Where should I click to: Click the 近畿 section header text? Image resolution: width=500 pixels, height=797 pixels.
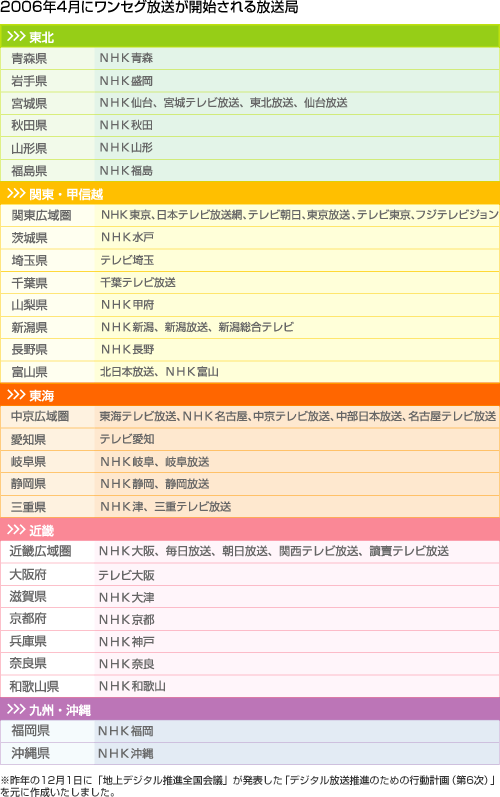coord(41,531)
